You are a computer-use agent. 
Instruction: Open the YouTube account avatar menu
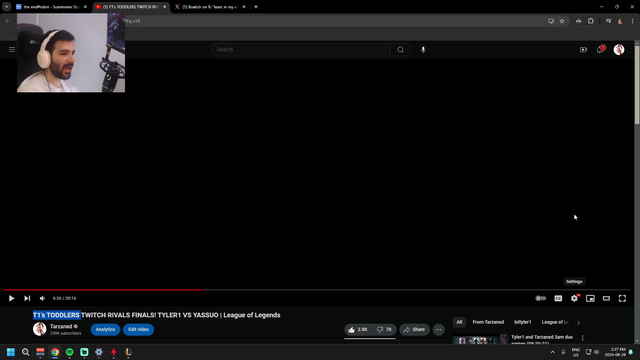point(619,49)
